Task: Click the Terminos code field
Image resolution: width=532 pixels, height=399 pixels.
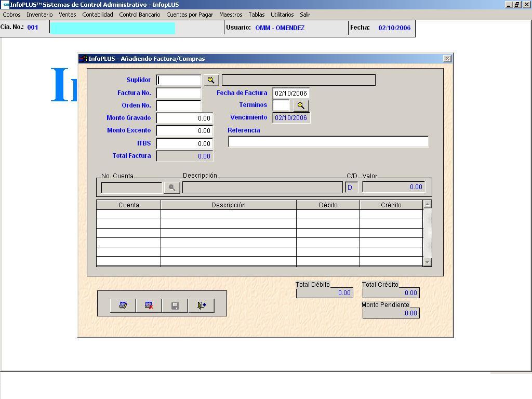Action: pyautogui.click(x=281, y=105)
